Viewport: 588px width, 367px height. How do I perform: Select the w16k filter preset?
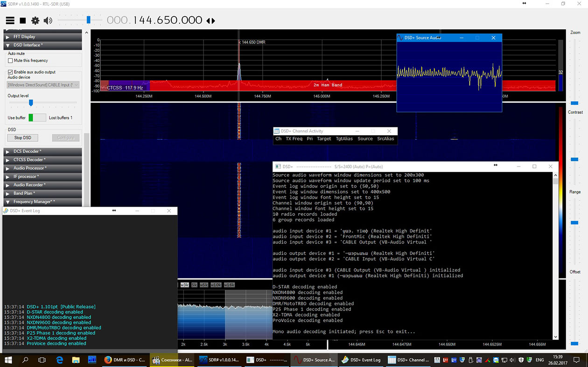(229, 285)
